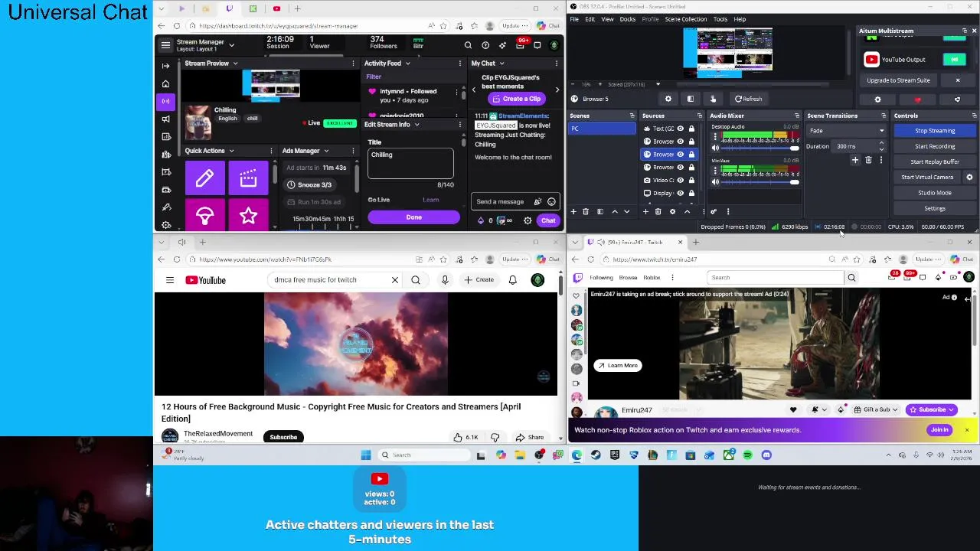Open YouTube notifications bell
This screenshot has height=551, width=980.
tap(513, 280)
